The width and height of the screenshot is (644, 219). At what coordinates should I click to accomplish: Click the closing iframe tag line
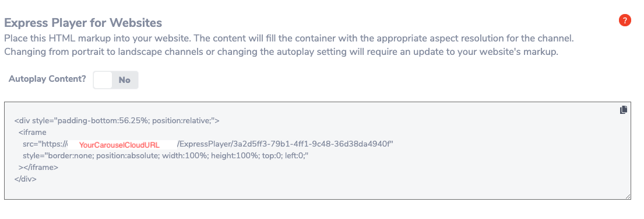(x=38, y=168)
